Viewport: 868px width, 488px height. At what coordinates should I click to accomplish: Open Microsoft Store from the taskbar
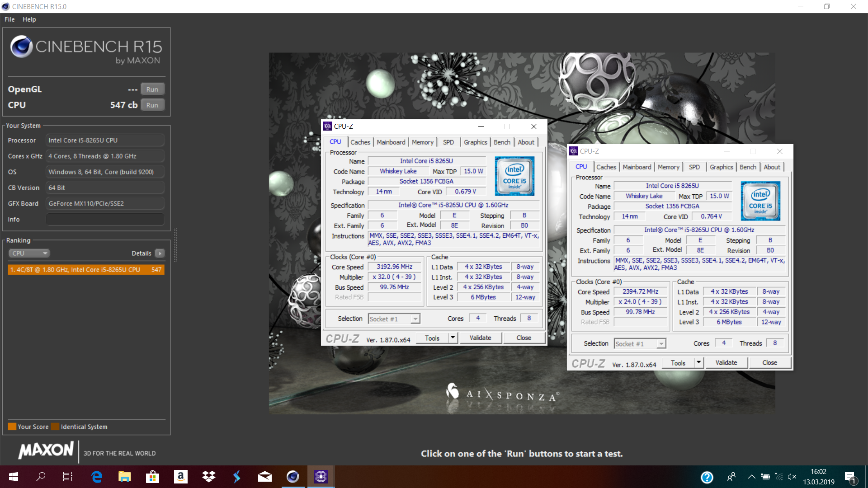152,477
